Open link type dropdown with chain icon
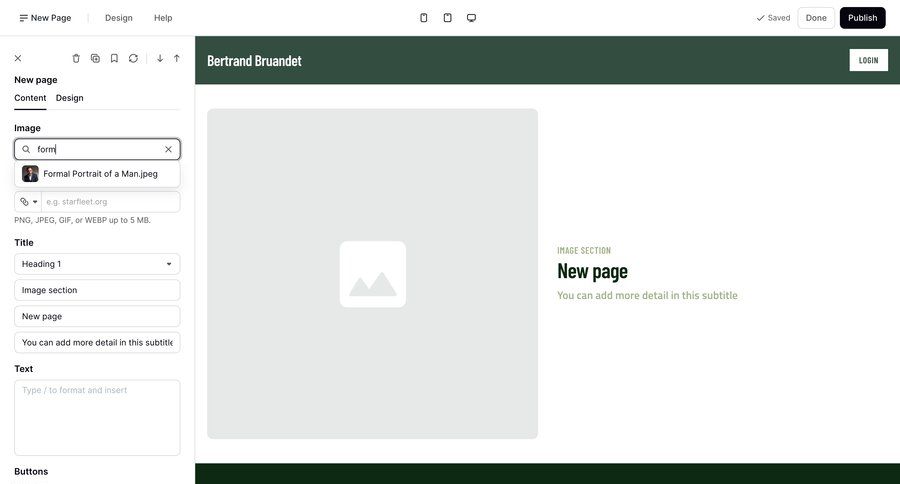The height and width of the screenshot is (484, 900). (28, 202)
